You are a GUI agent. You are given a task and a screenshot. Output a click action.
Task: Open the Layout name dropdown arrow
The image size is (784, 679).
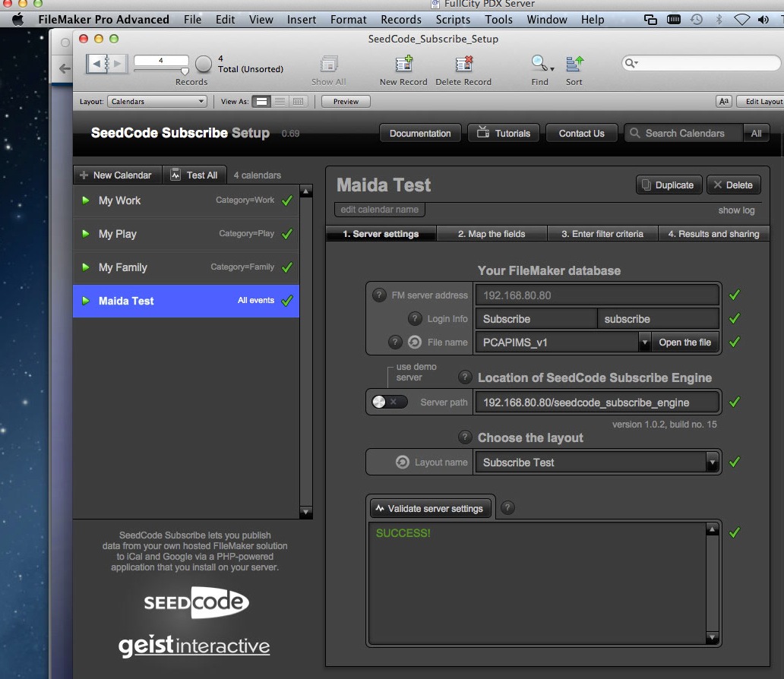point(712,463)
